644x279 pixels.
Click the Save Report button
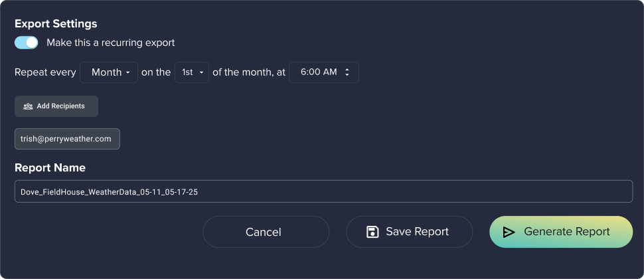click(x=409, y=232)
